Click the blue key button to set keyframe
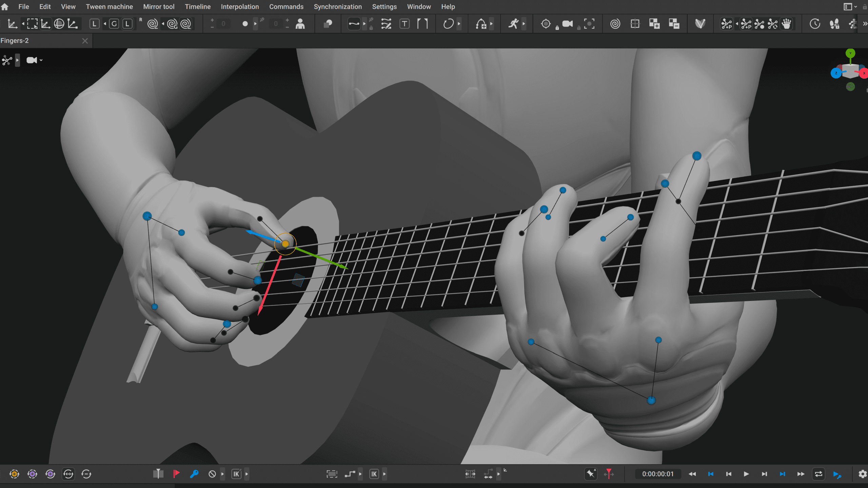Image resolution: width=868 pixels, height=488 pixels. click(x=194, y=474)
